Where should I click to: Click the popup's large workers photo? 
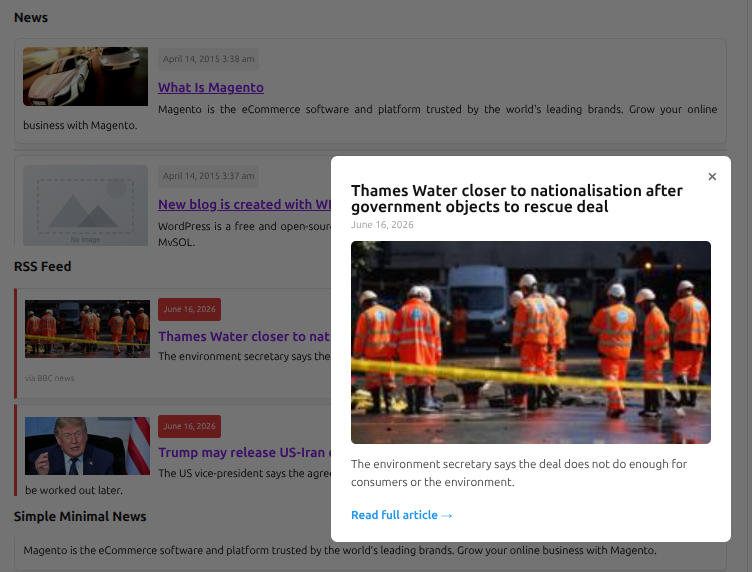coord(530,342)
